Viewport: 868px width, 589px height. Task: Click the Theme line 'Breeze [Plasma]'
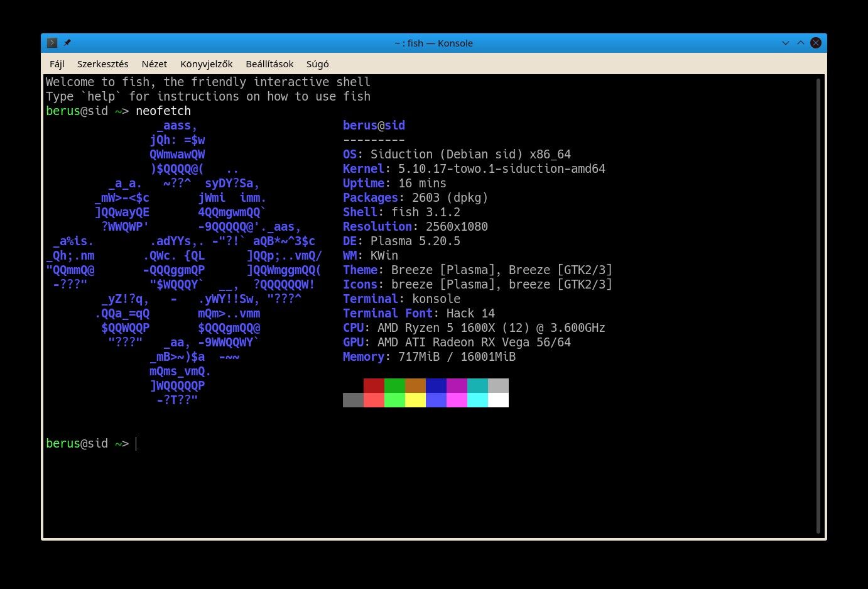coord(443,270)
